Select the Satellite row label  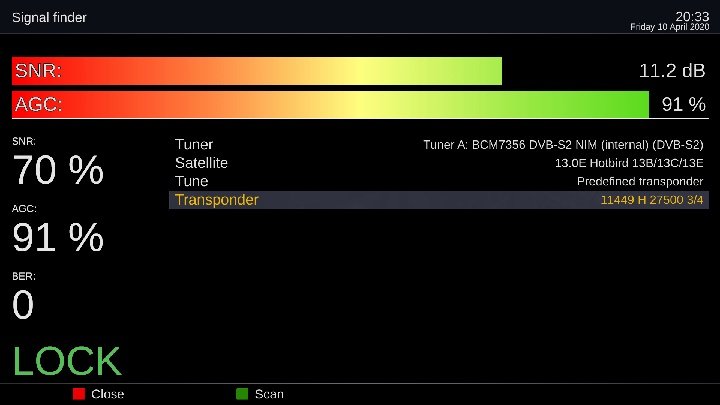pyautogui.click(x=201, y=163)
